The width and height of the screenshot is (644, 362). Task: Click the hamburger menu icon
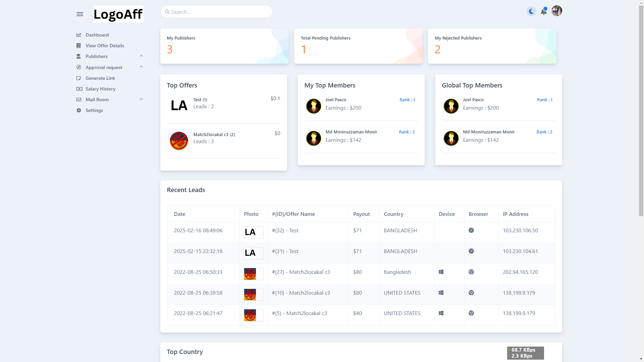(79, 14)
